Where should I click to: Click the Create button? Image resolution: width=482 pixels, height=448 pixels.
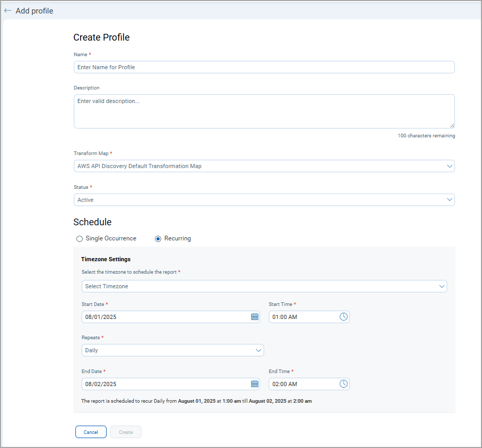125,431
